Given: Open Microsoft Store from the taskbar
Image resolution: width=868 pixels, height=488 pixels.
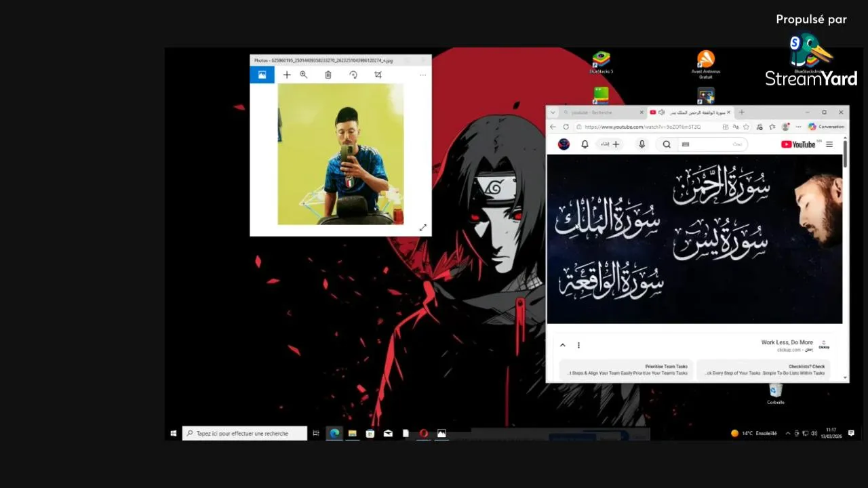Looking at the screenshot, I should click(370, 433).
